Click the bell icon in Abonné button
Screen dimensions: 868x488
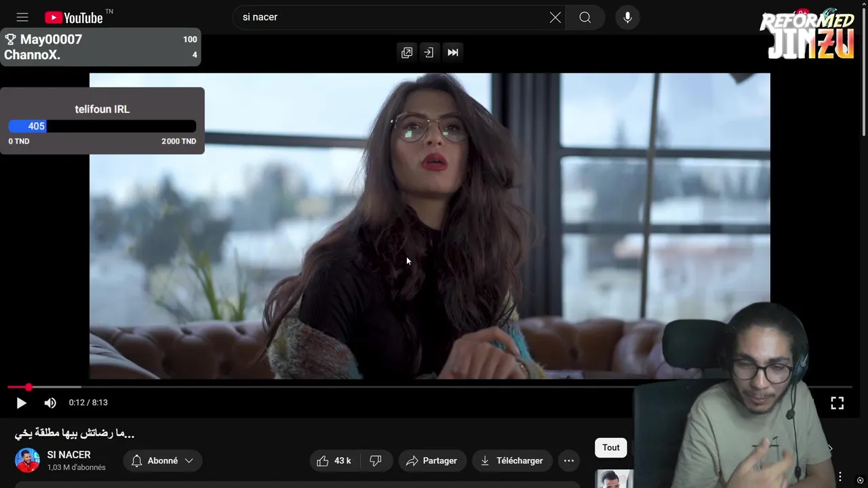(137, 461)
